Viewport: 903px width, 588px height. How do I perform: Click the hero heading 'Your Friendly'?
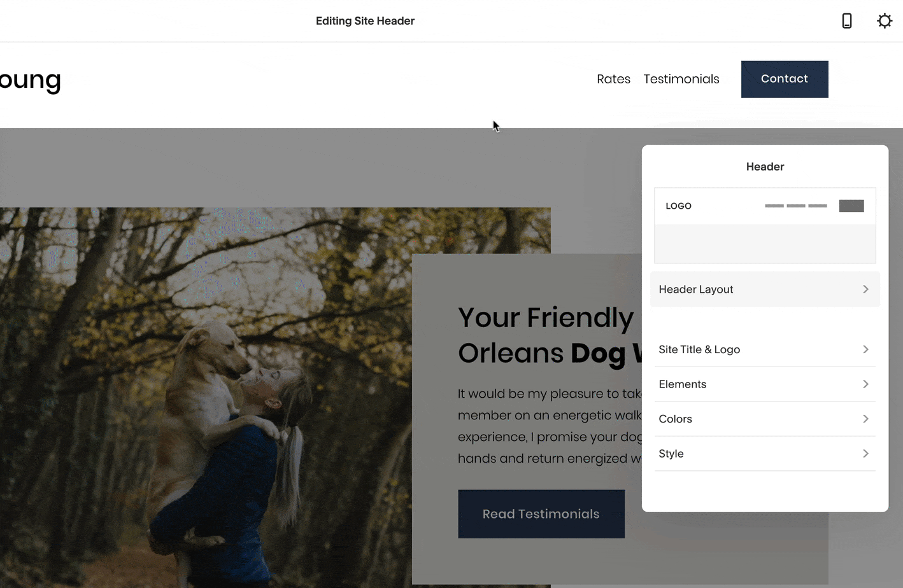point(546,318)
